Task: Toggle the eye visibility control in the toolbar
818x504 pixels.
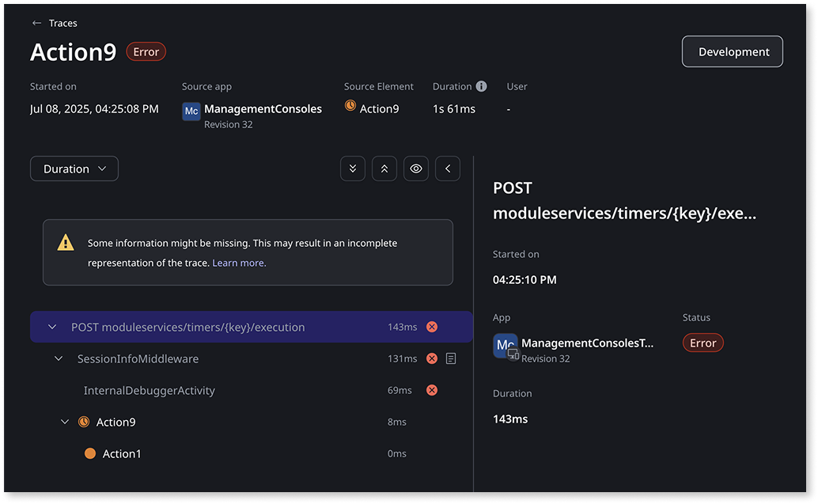Action: tap(416, 169)
